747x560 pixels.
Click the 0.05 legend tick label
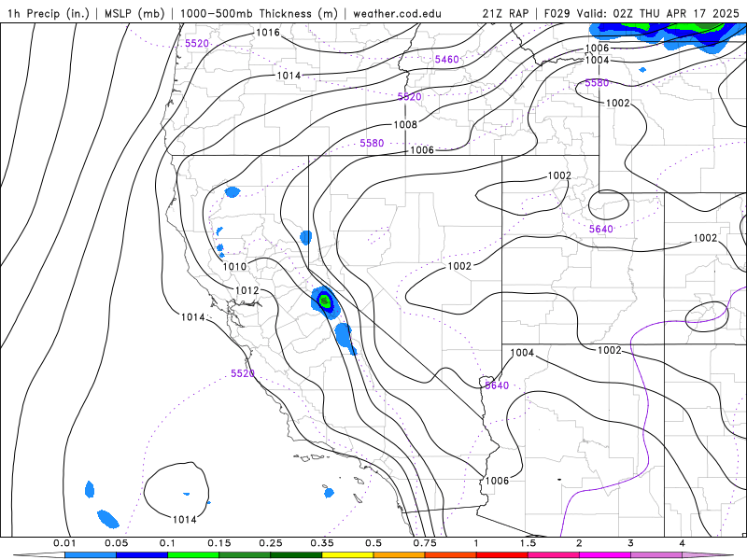coord(116,543)
